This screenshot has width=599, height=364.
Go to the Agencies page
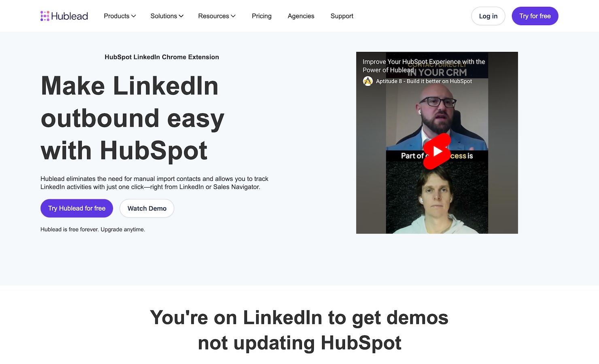point(301,16)
